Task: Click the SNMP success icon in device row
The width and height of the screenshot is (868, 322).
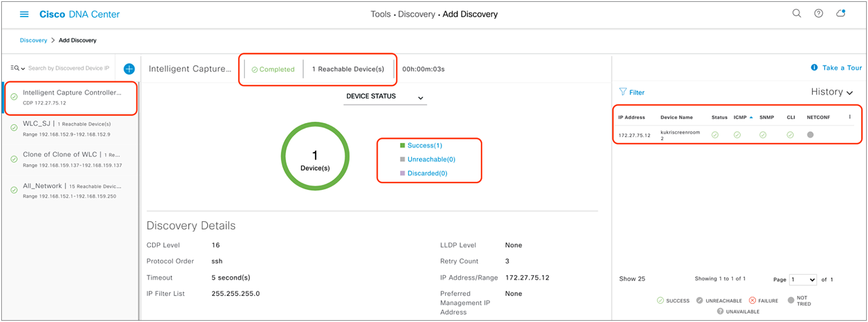Action: pos(763,135)
